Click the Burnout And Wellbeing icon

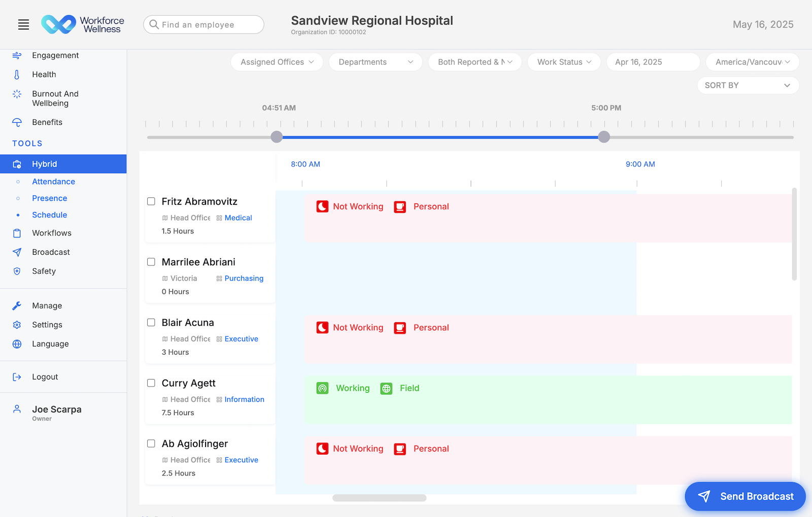(x=17, y=94)
